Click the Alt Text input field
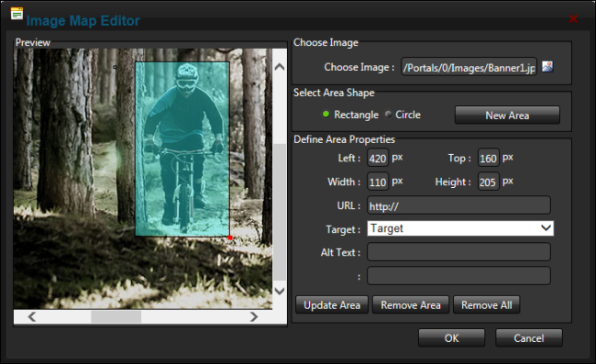Viewport: 596px width, 364px height. point(458,252)
